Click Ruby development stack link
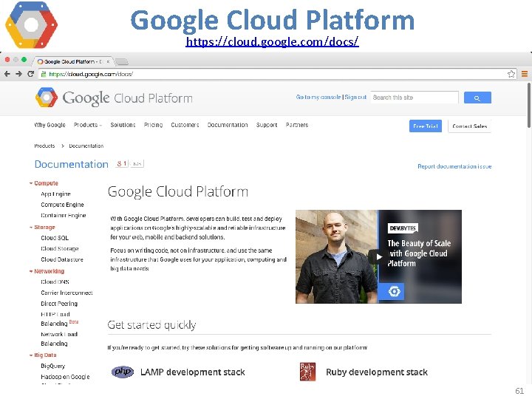 (377, 372)
